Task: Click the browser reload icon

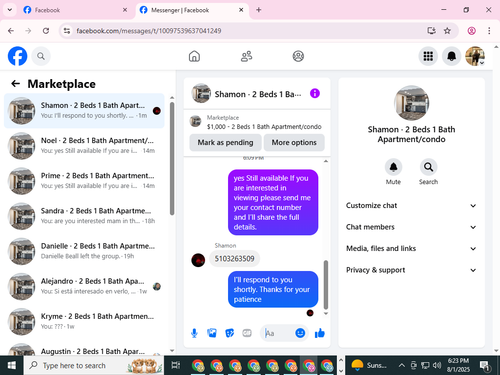Action: pyautogui.click(x=46, y=31)
